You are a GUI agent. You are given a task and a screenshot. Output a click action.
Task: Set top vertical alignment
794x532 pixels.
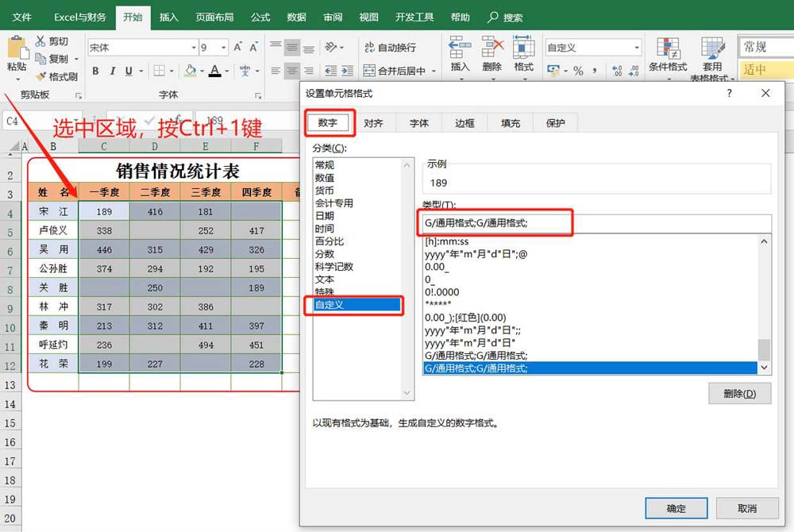tap(276, 47)
